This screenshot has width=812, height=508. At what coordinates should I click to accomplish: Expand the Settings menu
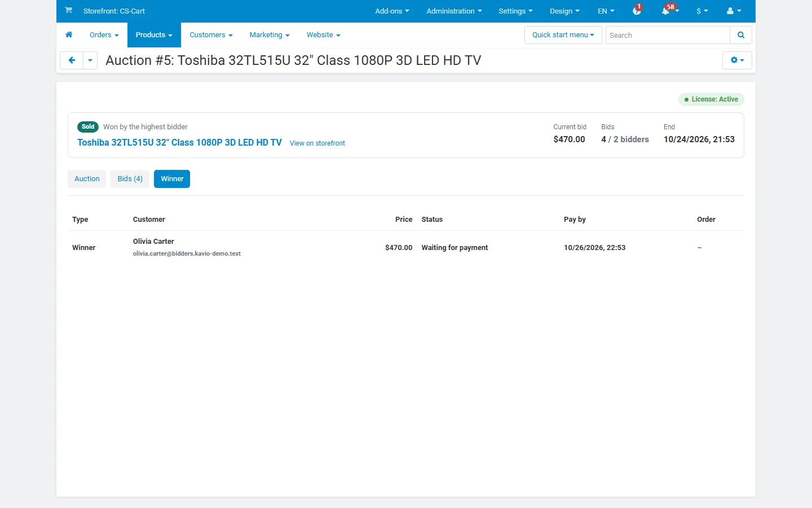pos(515,11)
